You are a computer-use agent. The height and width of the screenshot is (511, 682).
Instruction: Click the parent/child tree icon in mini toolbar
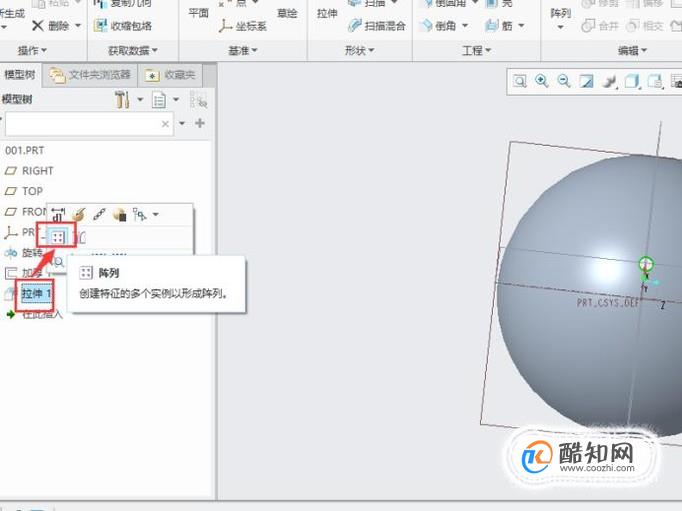click(140, 214)
